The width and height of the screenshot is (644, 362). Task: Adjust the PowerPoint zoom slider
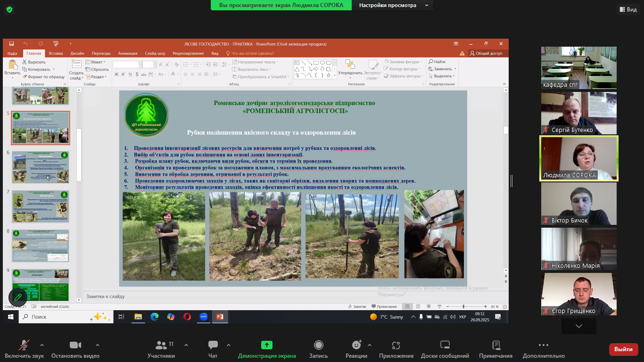(463, 306)
